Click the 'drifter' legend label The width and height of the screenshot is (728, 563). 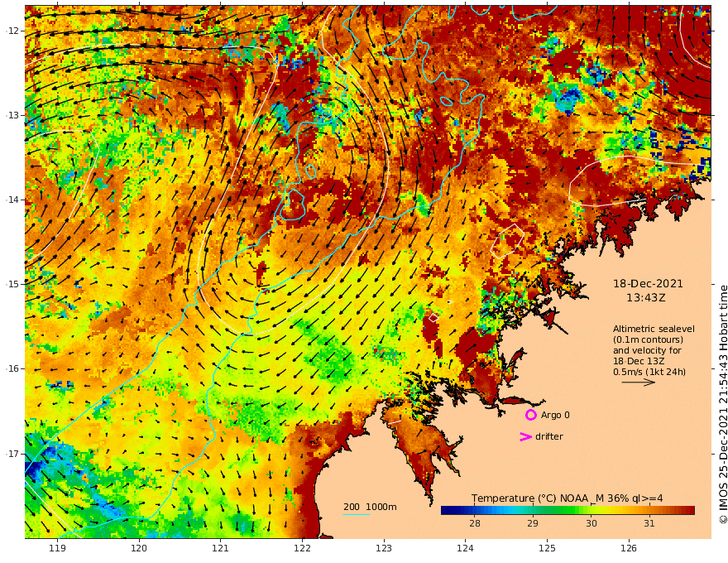(x=548, y=436)
